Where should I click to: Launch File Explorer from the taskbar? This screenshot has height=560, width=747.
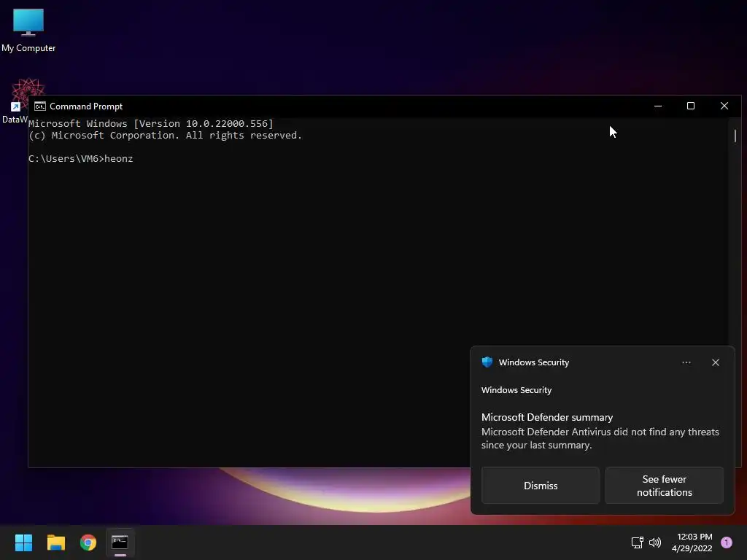pos(55,542)
